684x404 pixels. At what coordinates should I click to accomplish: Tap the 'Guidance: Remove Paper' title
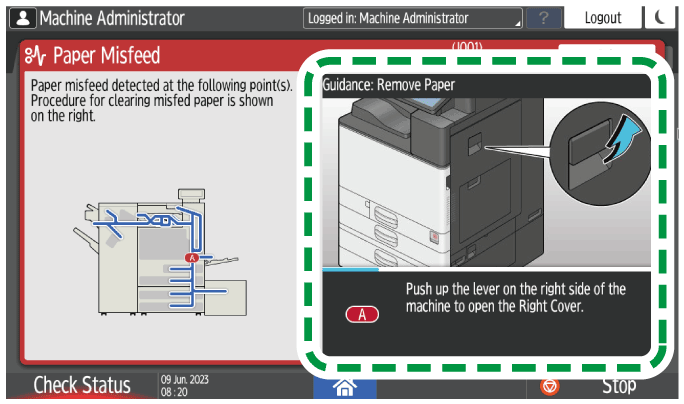388,85
